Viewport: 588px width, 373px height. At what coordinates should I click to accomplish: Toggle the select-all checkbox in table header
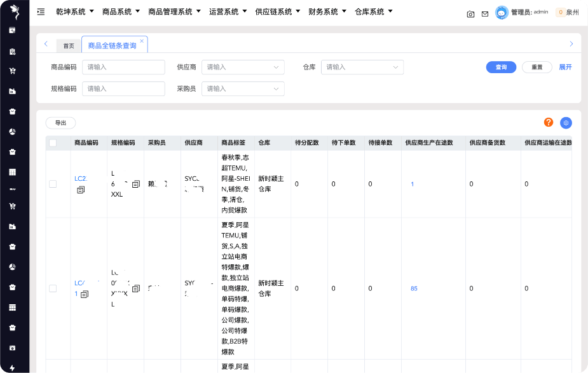click(53, 143)
